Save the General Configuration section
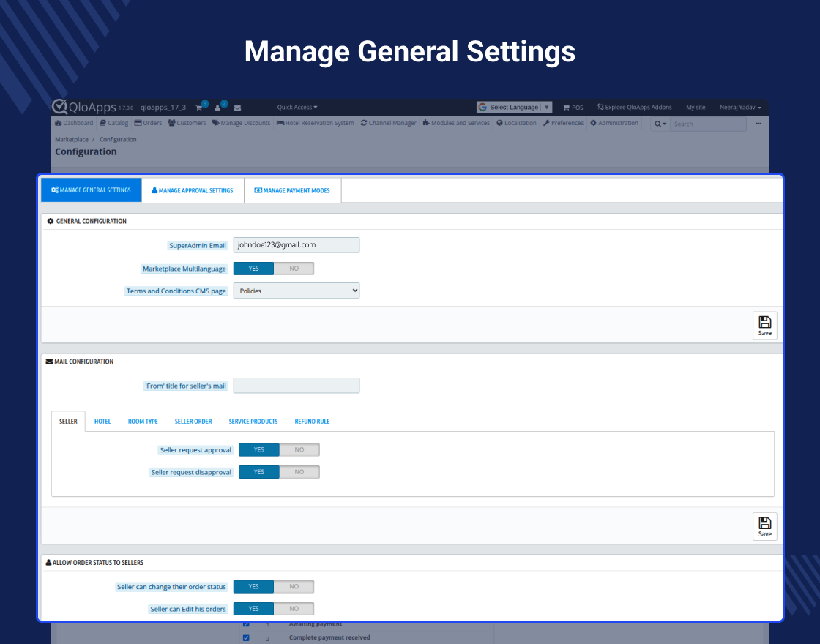The image size is (820, 644). [x=764, y=326]
